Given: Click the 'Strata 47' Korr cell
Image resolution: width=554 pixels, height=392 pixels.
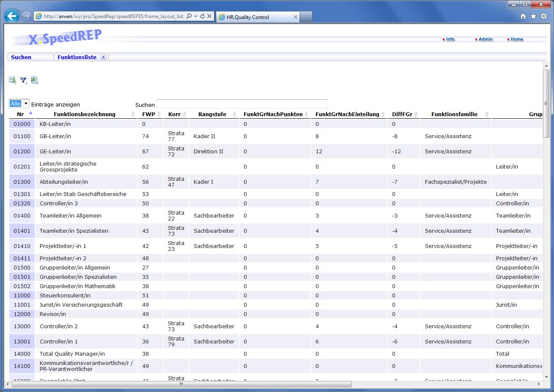Looking at the screenshot, I should pos(176,182).
